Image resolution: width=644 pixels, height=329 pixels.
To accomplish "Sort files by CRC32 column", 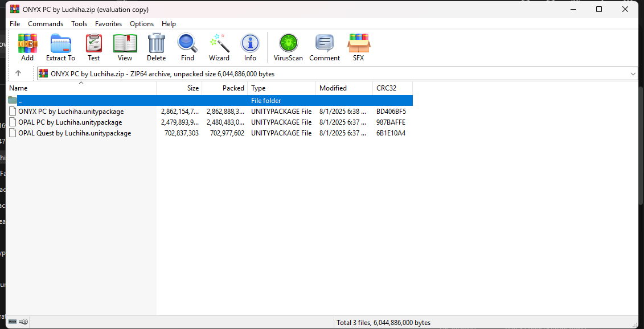I will [393, 88].
